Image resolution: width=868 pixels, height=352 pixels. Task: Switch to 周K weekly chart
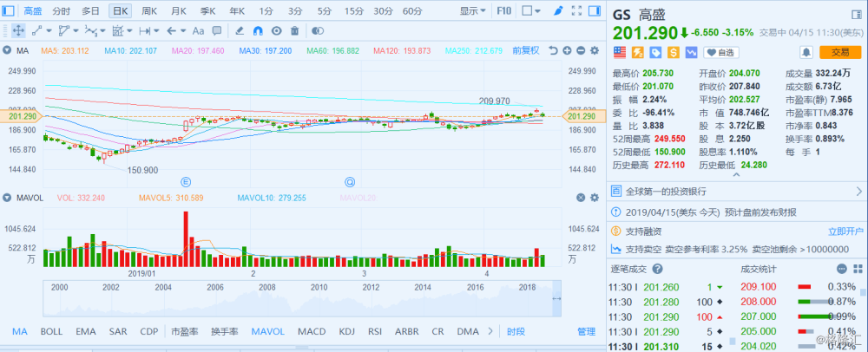149,10
